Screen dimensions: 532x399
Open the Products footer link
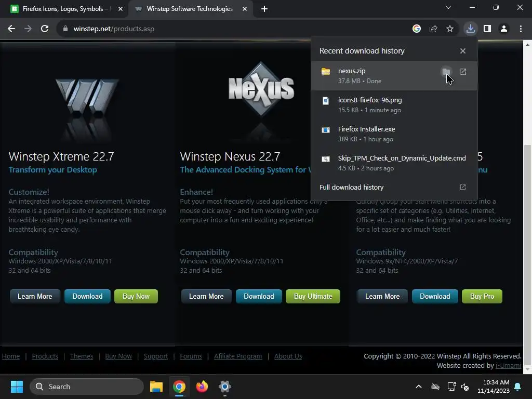pyautogui.click(x=45, y=356)
